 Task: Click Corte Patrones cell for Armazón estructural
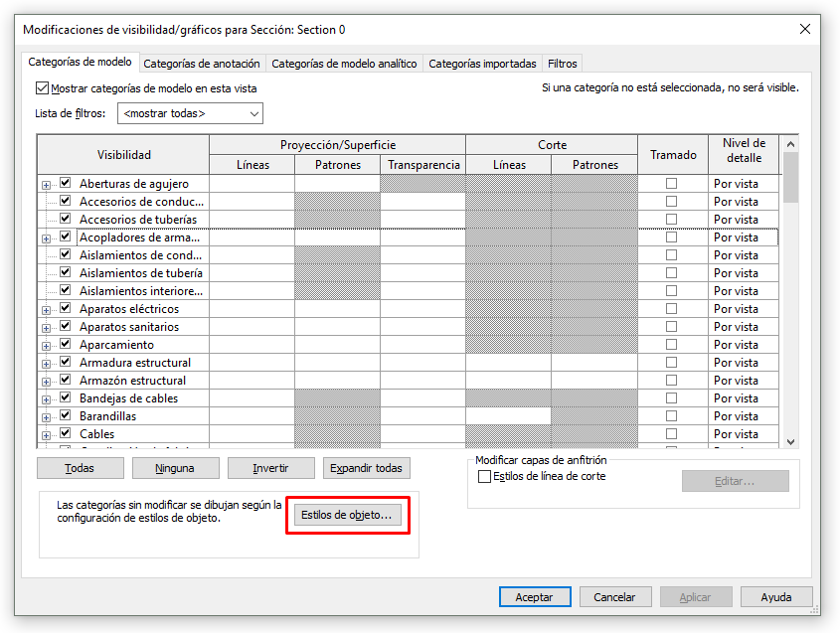[x=594, y=381]
